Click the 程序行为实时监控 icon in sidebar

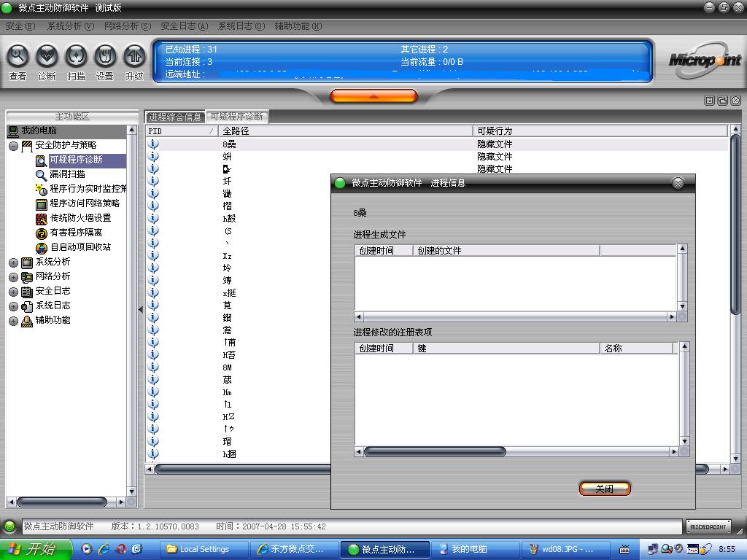click(42, 190)
